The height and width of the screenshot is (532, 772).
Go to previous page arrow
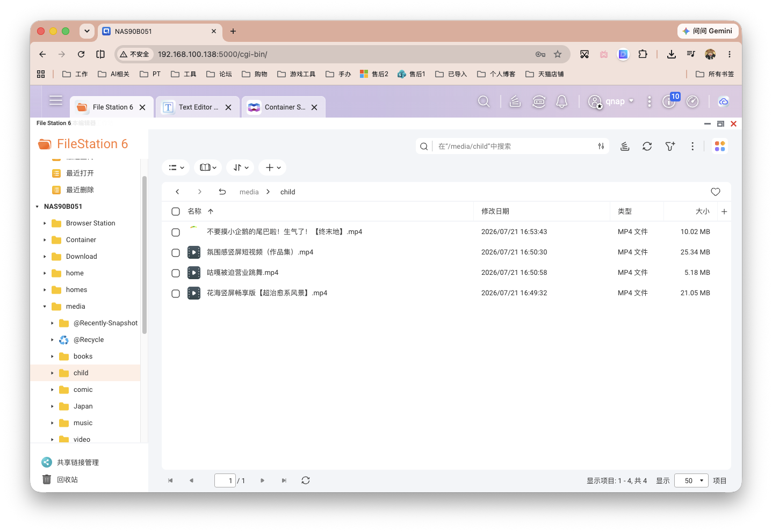tap(191, 480)
